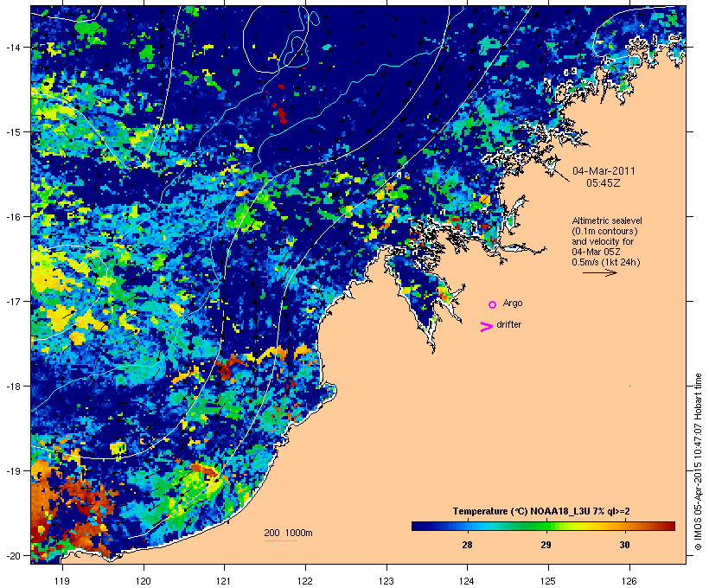Click the 'Temperature (°C) NOAA18_L3U' title

pyautogui.click(x=541, y=511)
